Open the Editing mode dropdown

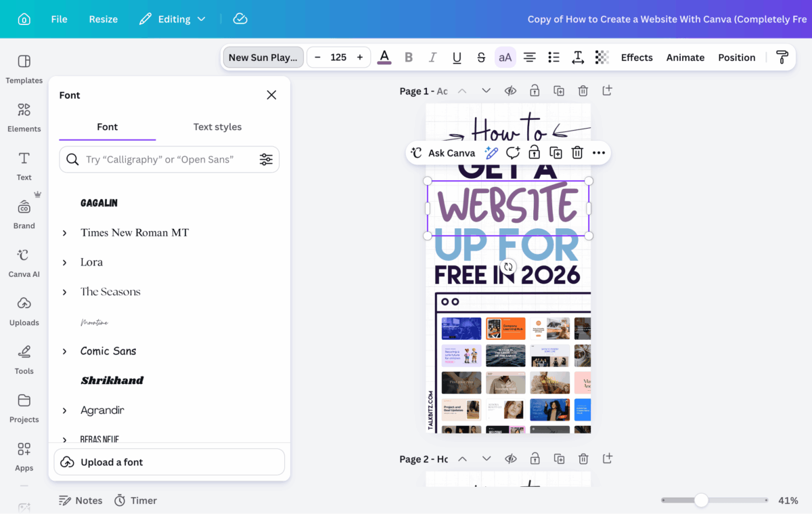point(173,19)
